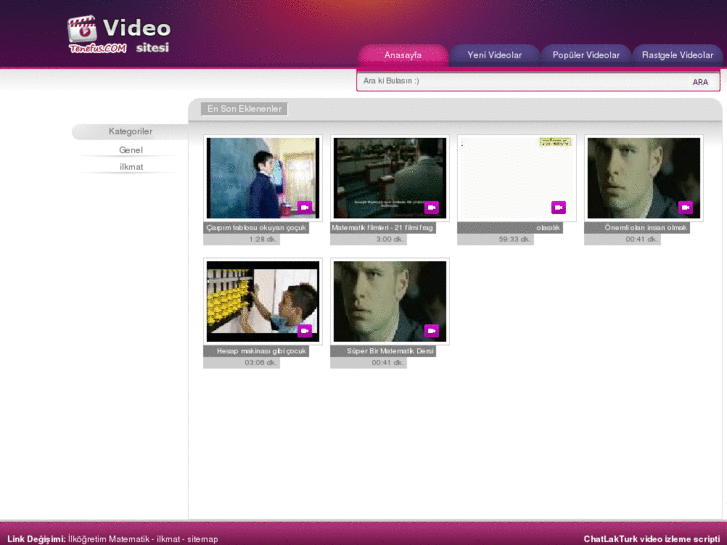The height and width of the screenshot is (545, 727).
Task: Open Çarpım tablosu okuyan çocuk title link
Action: click(256, 228)
